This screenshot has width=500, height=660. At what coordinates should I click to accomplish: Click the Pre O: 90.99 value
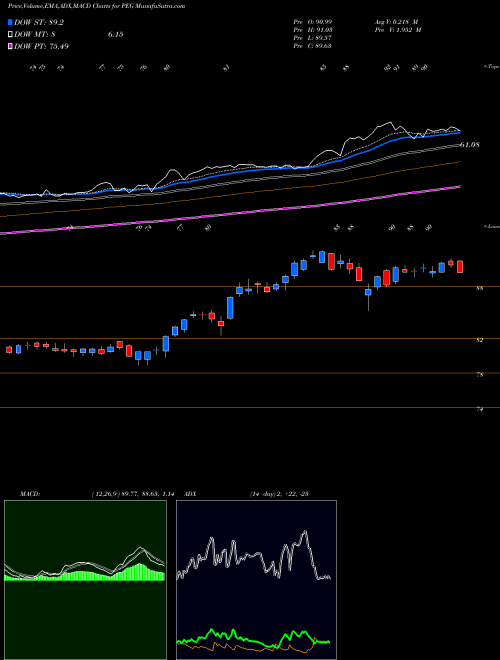click(312, 21)
